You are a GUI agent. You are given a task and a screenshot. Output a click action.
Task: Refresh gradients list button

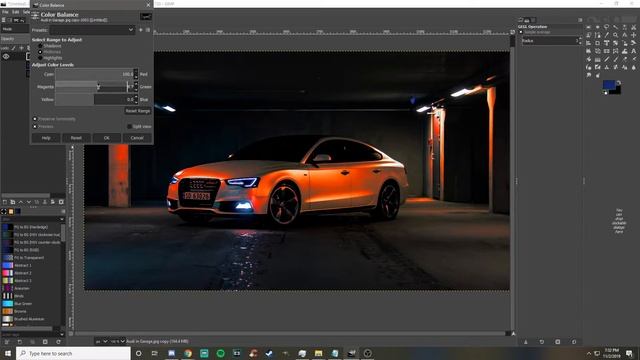[58, 342]
